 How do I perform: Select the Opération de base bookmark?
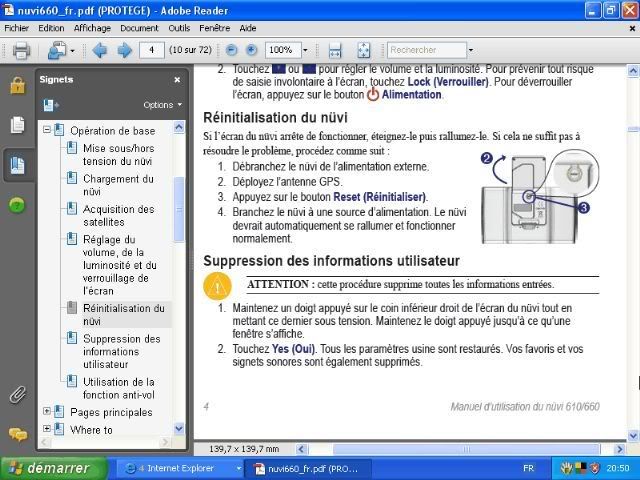tap(113, 131)
